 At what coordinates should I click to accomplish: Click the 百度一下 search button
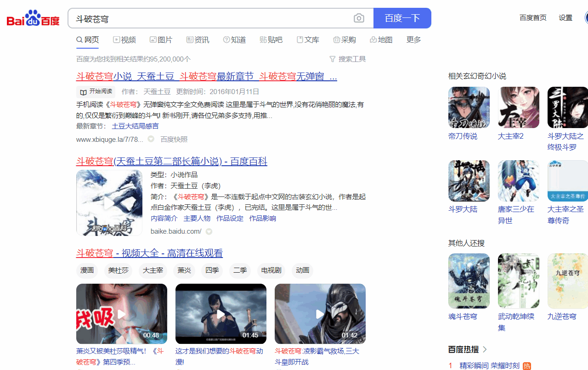click(402, 18)
